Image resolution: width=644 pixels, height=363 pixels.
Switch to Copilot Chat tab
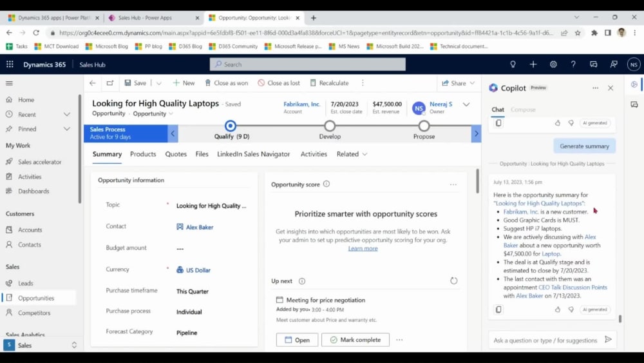click(x=498, y=110)
